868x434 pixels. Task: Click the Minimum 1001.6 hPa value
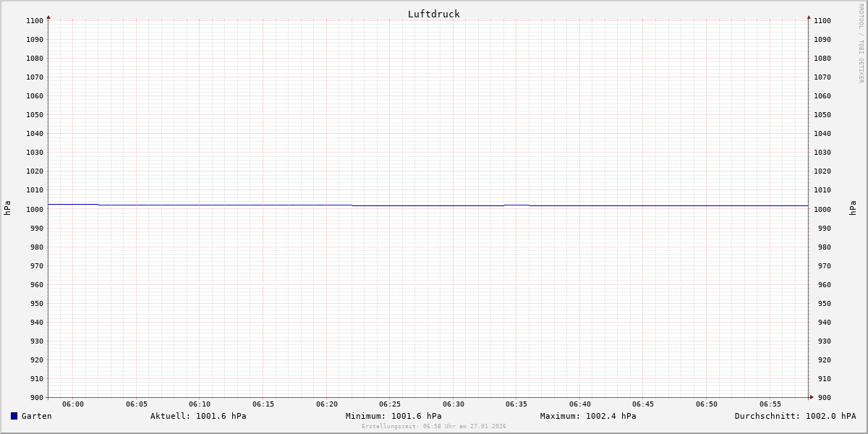point(393,416)
